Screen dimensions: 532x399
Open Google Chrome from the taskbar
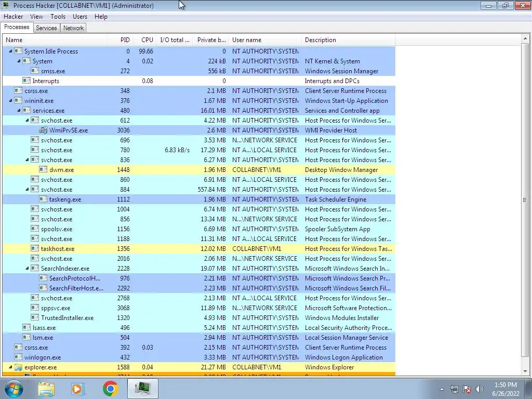111,389
